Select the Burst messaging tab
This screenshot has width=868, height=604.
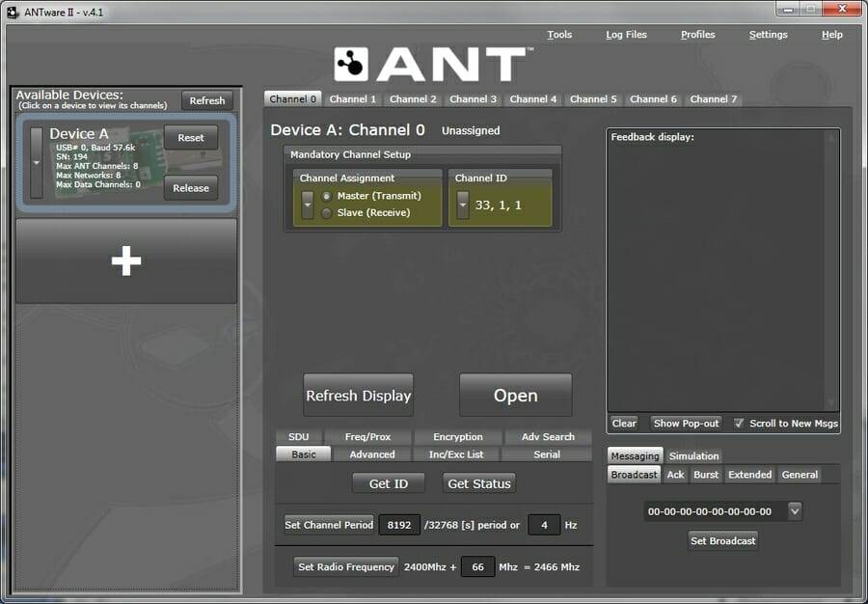[x=706, y=475]
